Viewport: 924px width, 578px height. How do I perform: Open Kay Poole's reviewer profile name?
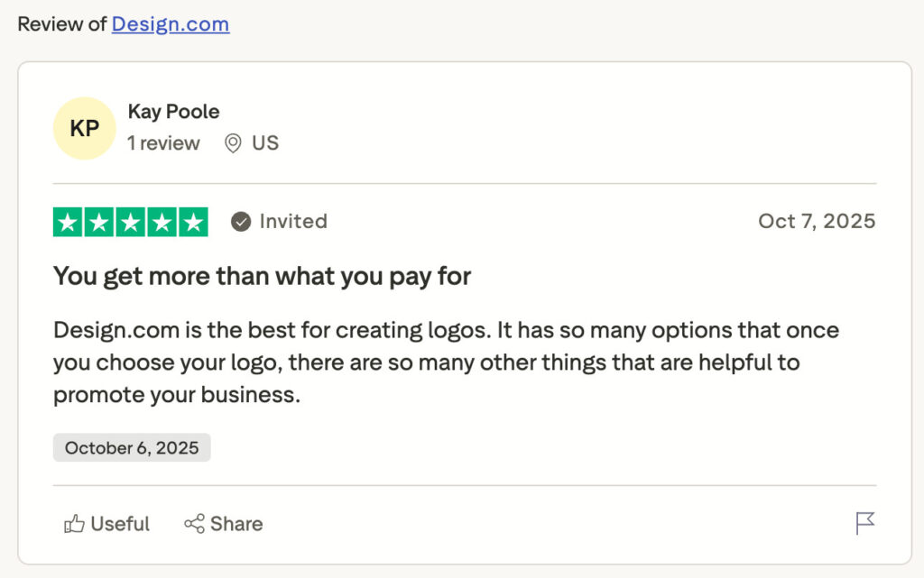tap(174, 112)
